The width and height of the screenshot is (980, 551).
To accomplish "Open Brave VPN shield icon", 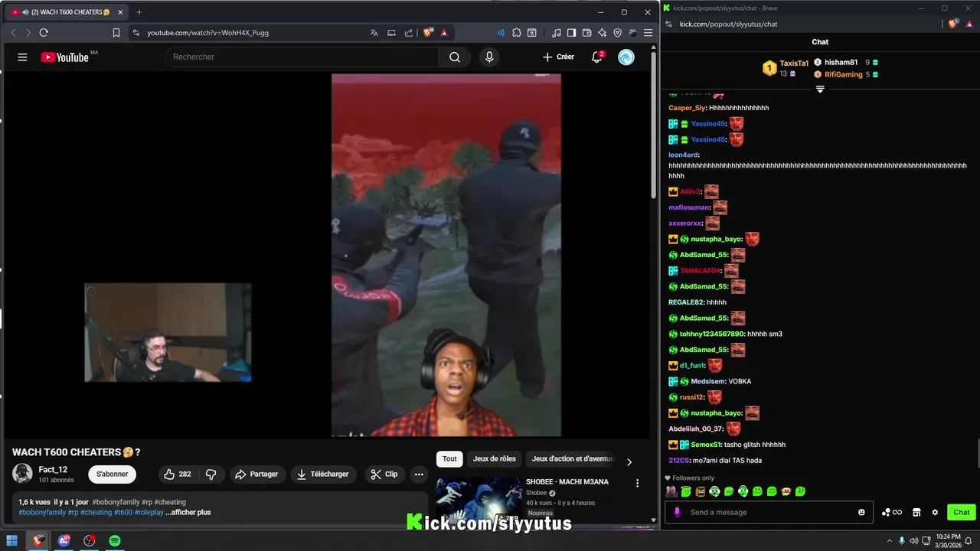I will point(618,33).
